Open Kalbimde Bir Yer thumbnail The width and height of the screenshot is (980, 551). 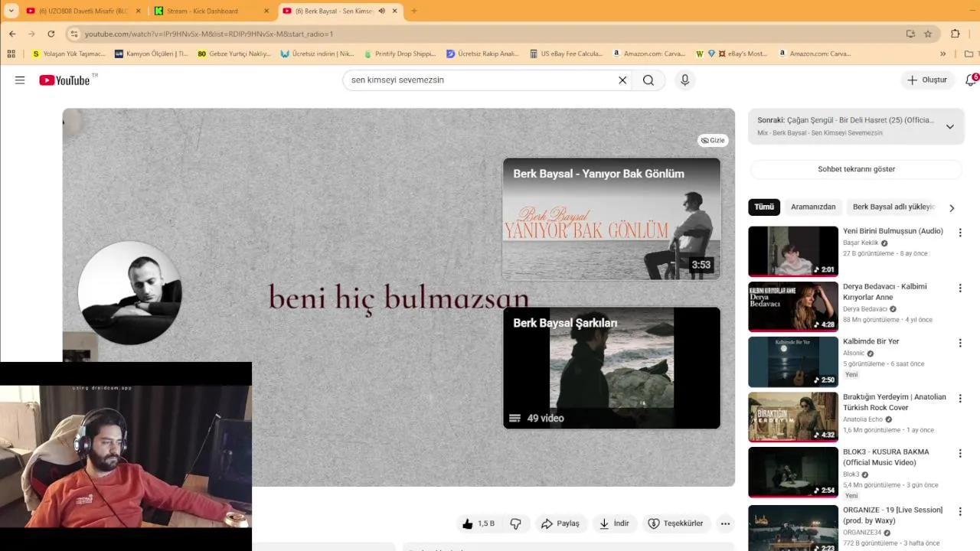(793, 361)
